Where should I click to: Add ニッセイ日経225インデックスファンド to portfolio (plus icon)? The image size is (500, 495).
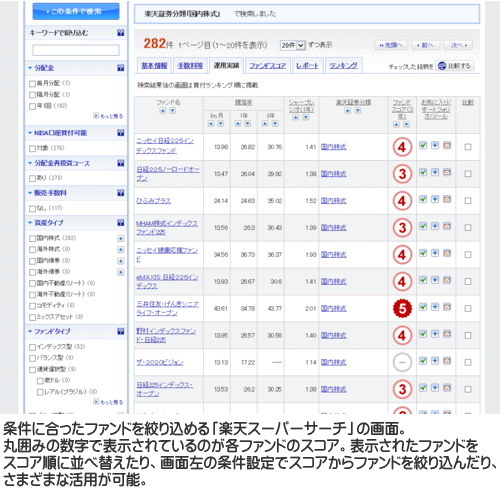tap(435, 145)
